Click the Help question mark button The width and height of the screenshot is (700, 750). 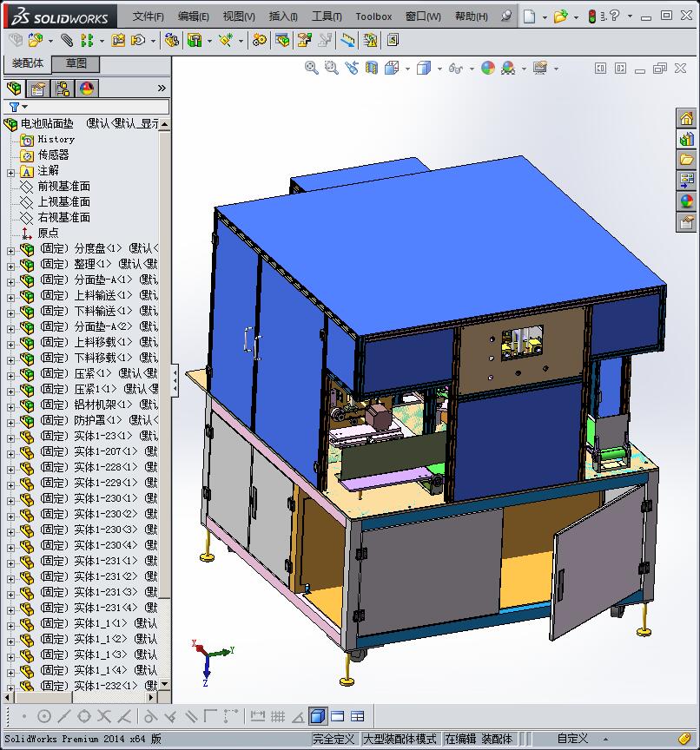pyautogui.click(x=615, y=16)
